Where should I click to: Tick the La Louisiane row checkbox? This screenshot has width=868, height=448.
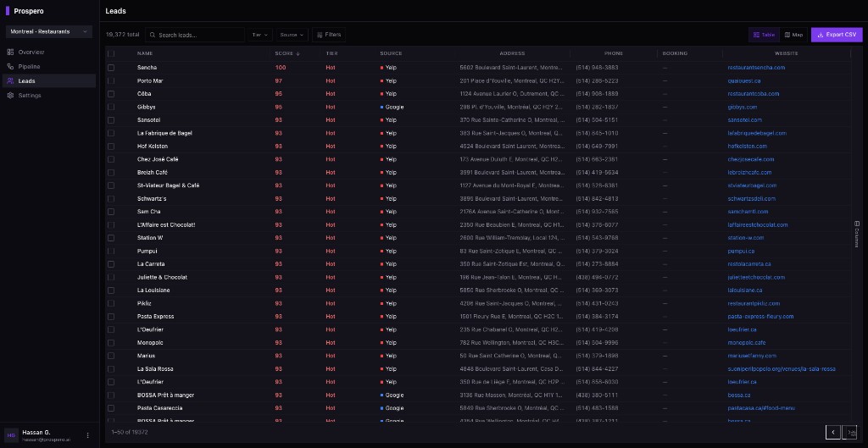pos(111,290)
